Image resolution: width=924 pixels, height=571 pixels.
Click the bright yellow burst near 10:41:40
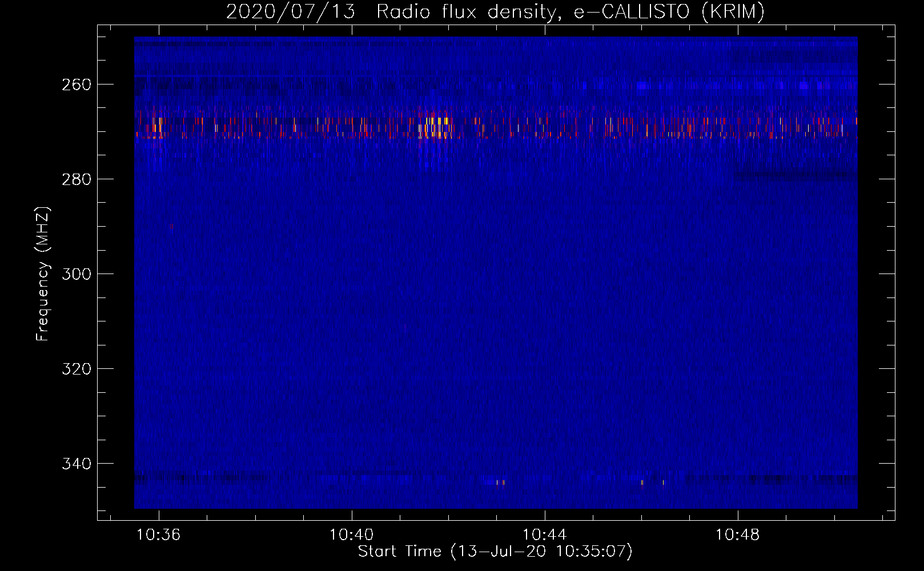pos(435,127)
